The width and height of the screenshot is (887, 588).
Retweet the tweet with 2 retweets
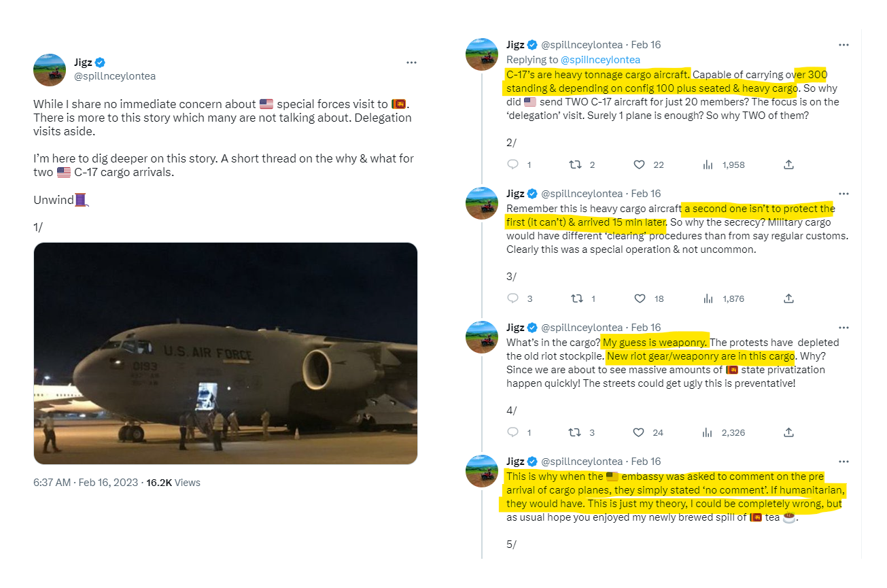point(576,165)
